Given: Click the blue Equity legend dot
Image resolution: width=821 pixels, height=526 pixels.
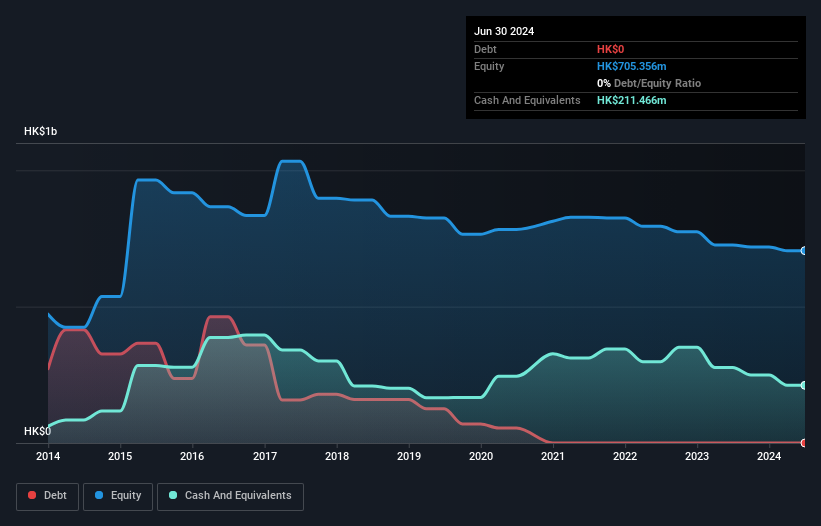Looking at the screenshot, I should pyautogui.click(x=99, y=495).
